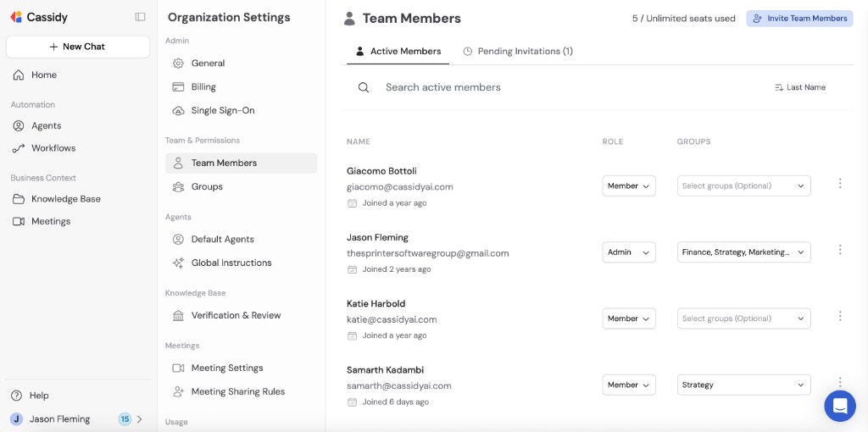Click email katie@cassidyai.com

(392, 319)
